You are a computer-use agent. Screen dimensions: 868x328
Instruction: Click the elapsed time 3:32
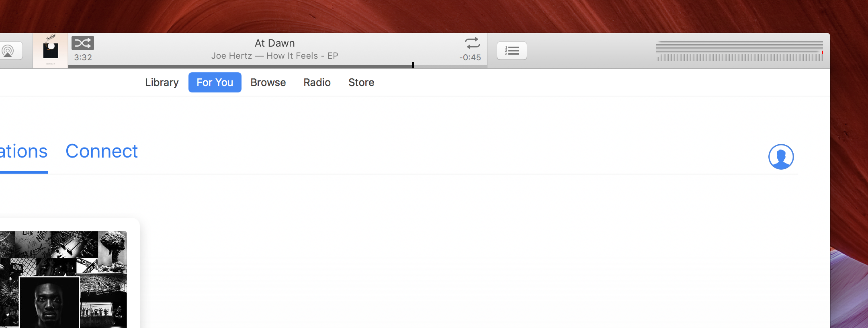[x=83, y=57]
